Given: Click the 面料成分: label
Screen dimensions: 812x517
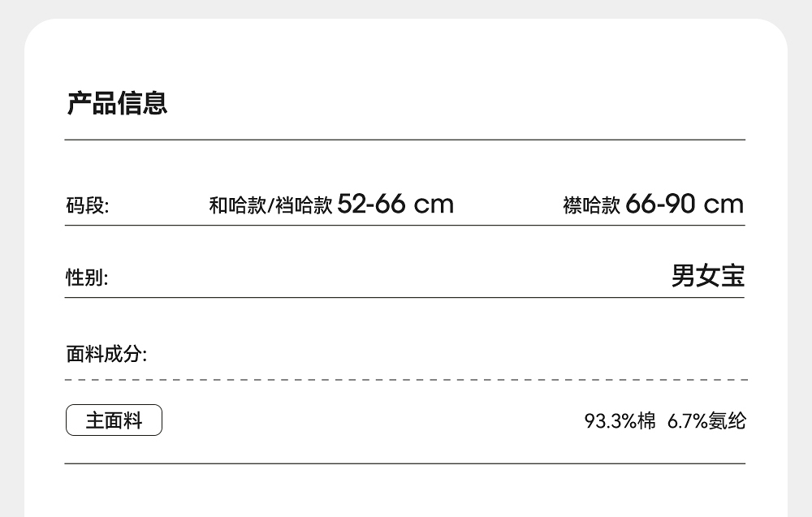Looking at the screenshot, I should pyautogui.click(x=106, y=354).
